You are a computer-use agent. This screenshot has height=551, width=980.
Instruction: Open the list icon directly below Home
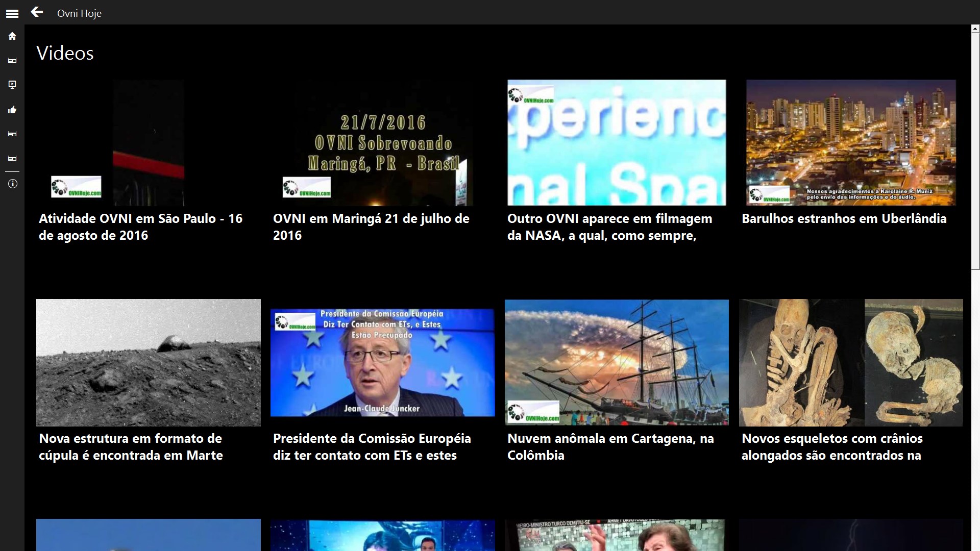(12, 61)
